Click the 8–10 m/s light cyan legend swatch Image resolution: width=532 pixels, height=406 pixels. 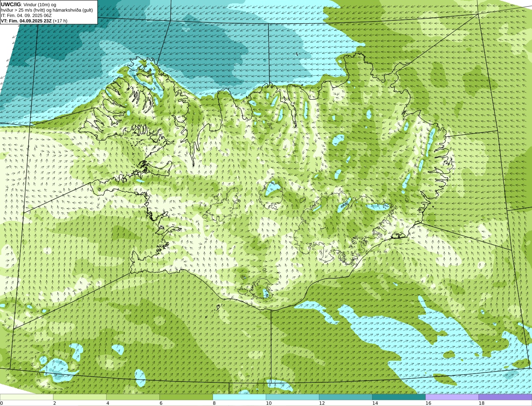(x=239, y=397)
